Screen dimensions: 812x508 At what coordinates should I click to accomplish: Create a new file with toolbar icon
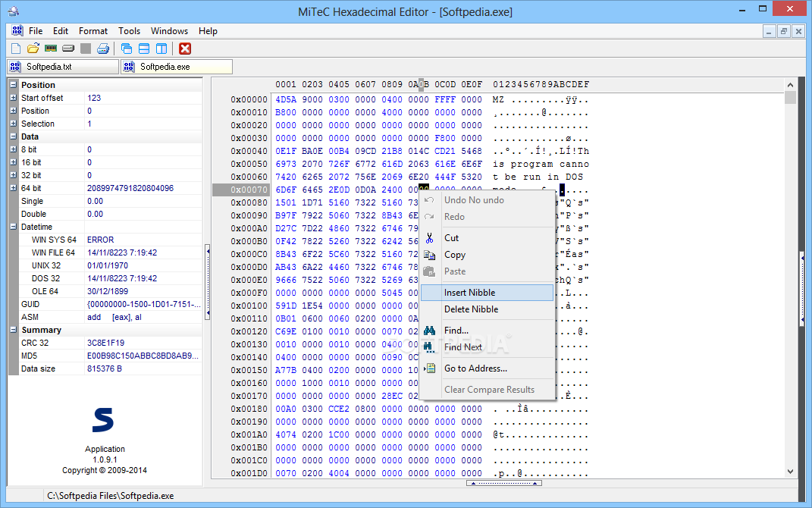click(16, 49)
